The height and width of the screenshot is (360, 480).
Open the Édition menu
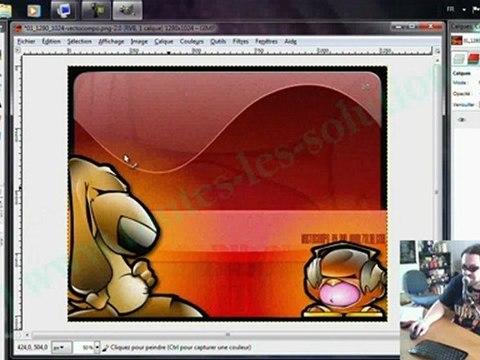[x=51, y=41]
